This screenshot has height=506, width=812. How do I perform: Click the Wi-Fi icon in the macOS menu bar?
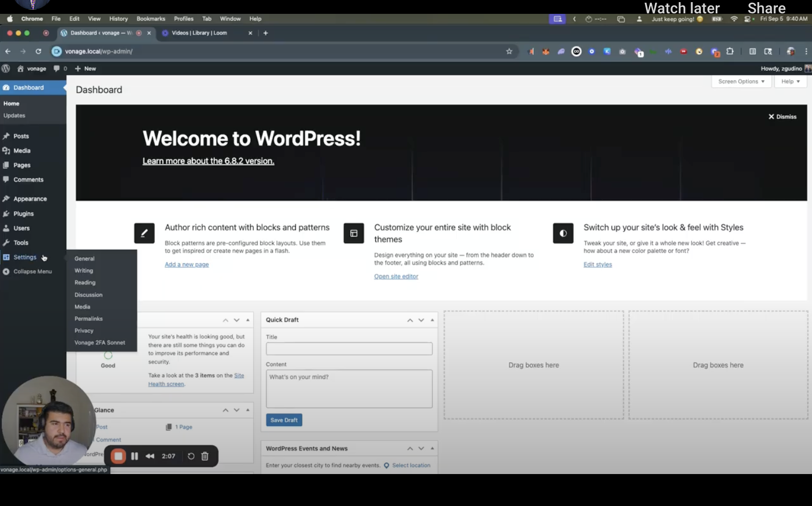point(734,19)
